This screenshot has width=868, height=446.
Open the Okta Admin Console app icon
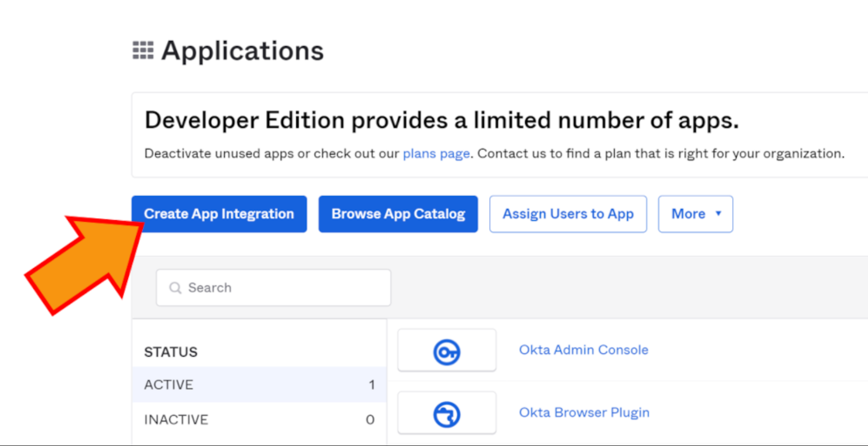click(x=447, y=351)
